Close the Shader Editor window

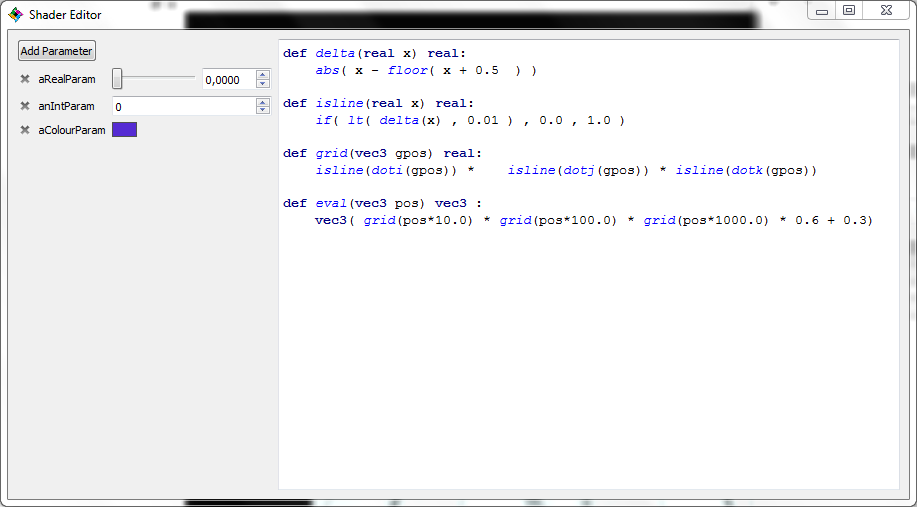tap(886, 11)
